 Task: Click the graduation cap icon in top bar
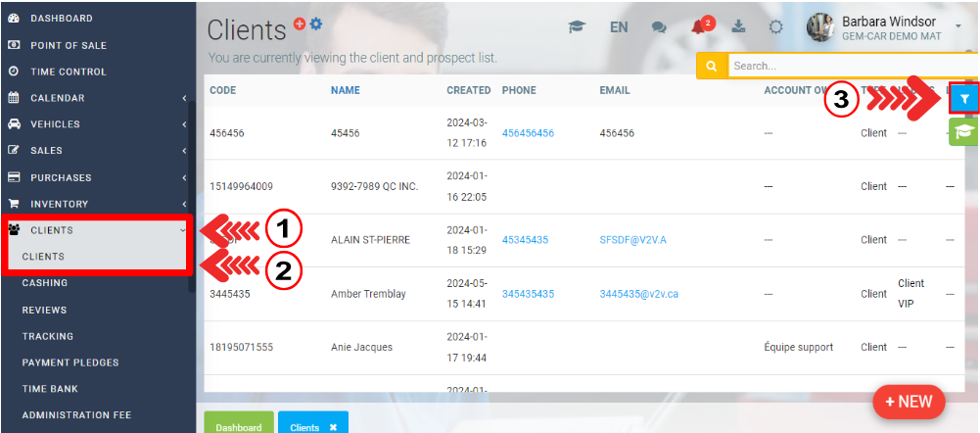pos(579,26)
